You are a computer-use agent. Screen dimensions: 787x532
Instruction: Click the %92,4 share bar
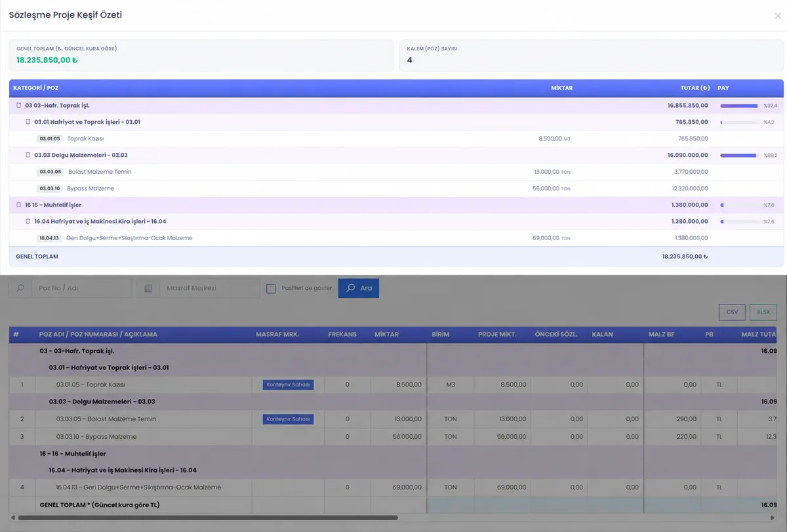pos(740,106)
